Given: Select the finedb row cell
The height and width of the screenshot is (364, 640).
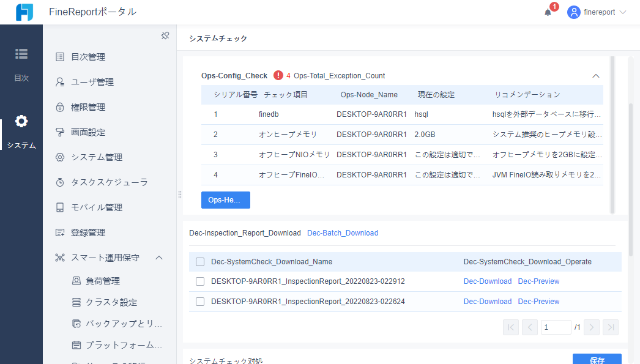Looking at the screenshot, I should [x=269, y=114].
